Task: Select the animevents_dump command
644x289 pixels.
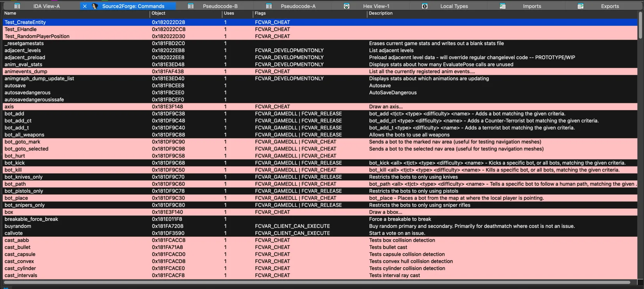Action: click(x=320, y=71)
